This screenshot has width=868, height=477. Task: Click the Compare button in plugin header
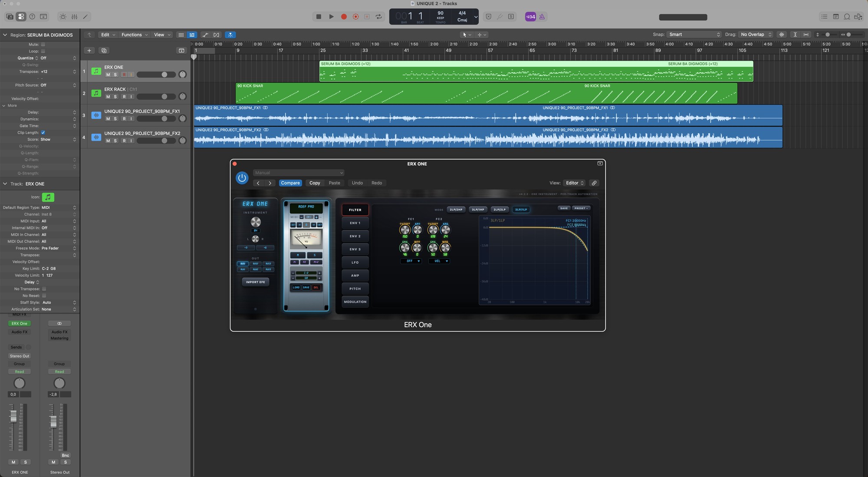[x=290, y=183]
